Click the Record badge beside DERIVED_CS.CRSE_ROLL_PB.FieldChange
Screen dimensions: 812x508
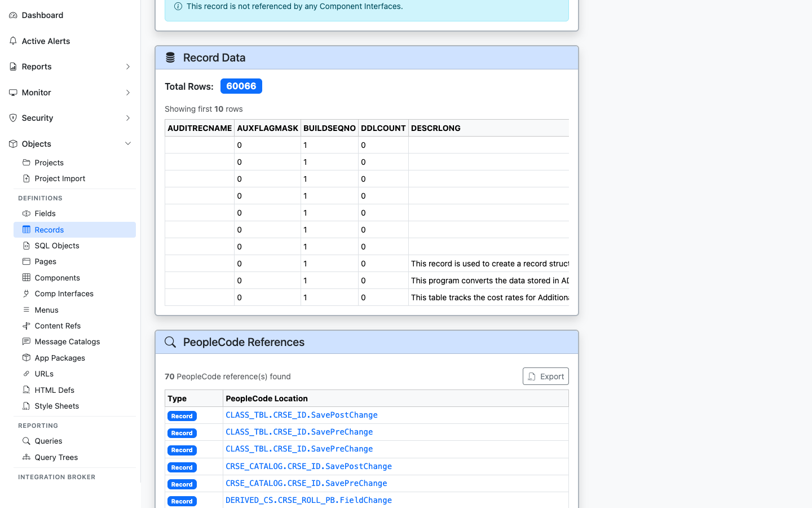click(x=182, y=501)
